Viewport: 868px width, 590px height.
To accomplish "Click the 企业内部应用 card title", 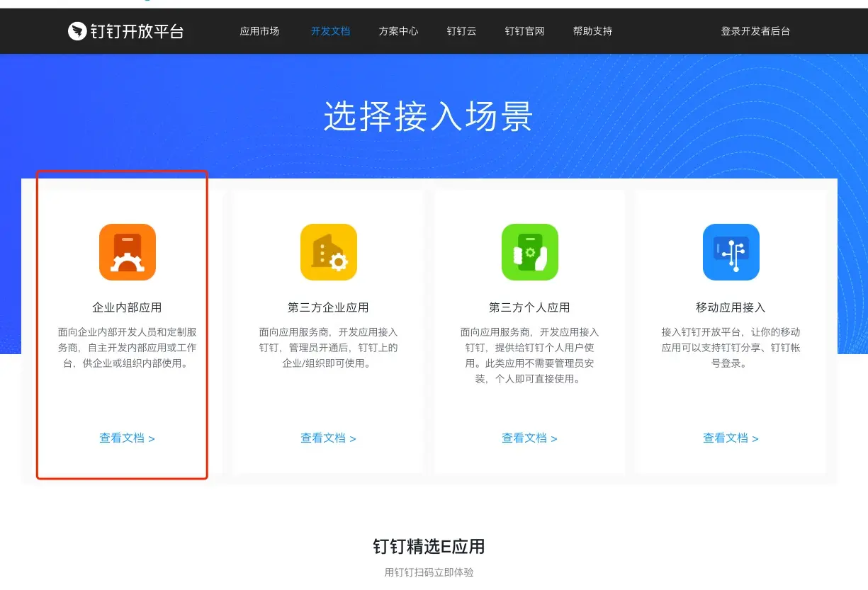I will point(128,307).
